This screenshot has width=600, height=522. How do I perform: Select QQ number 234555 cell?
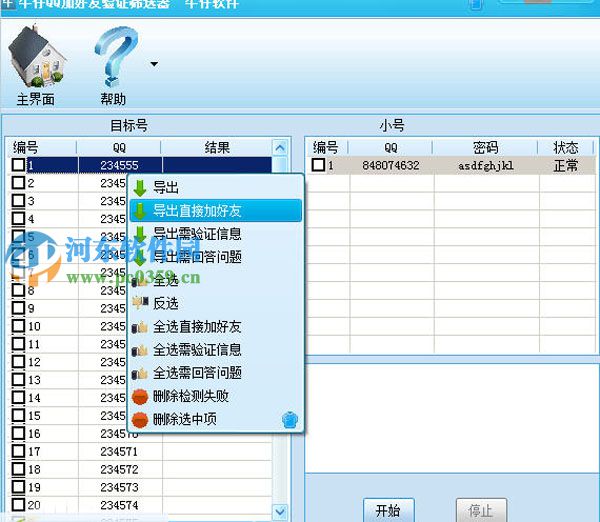coord(120,165)
